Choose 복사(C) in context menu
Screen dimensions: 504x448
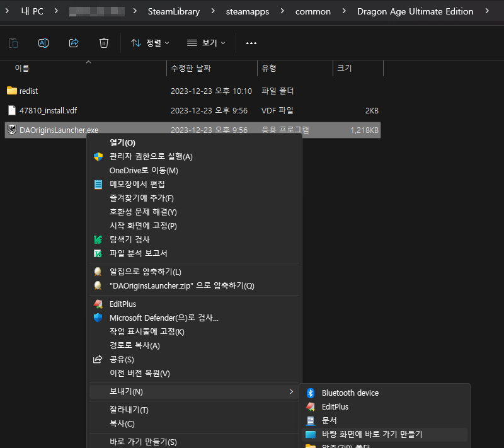point(195,423)
